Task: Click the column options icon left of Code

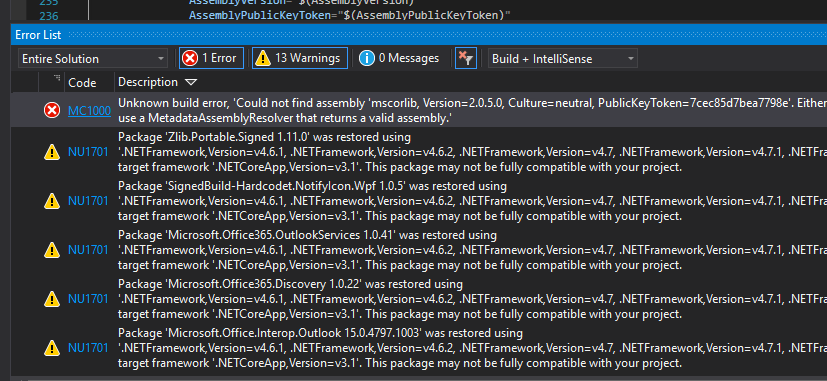Action: tap(57, 79)
